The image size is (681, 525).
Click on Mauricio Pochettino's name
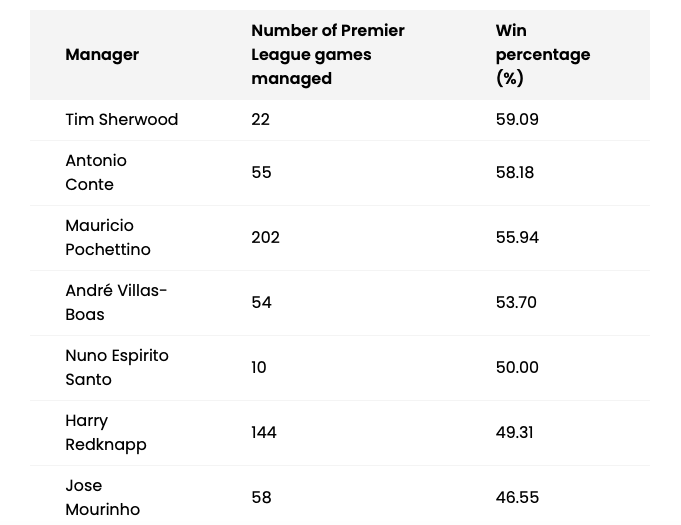click(108, 237)
